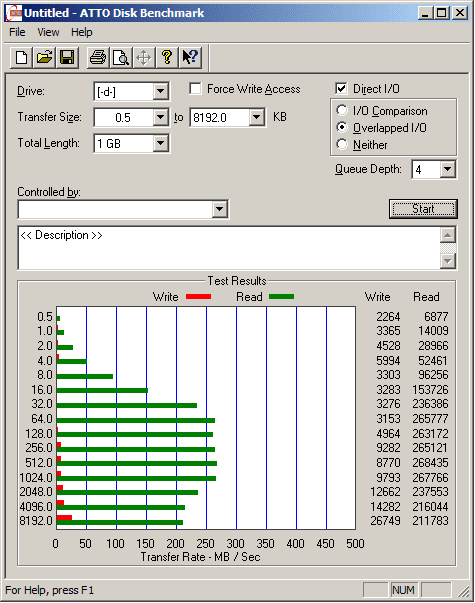Maximize the ATTO Disk Benchmark window
Image resolution: width=475 pixels, height=603 pixels.
442,13
